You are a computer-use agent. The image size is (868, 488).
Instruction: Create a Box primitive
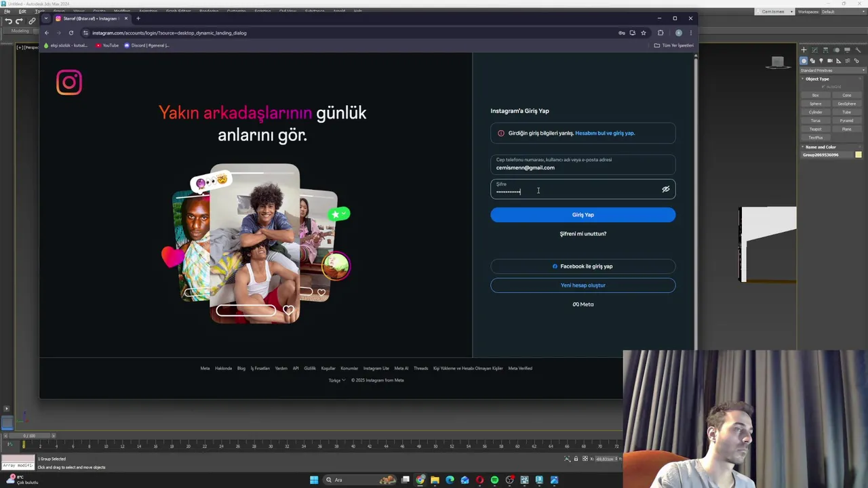click(x=816, y=96)
